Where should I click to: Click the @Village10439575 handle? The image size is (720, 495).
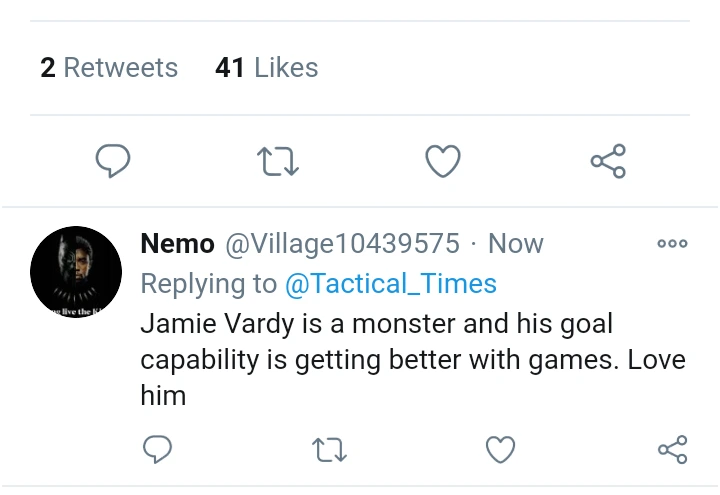tap(342, 244)
